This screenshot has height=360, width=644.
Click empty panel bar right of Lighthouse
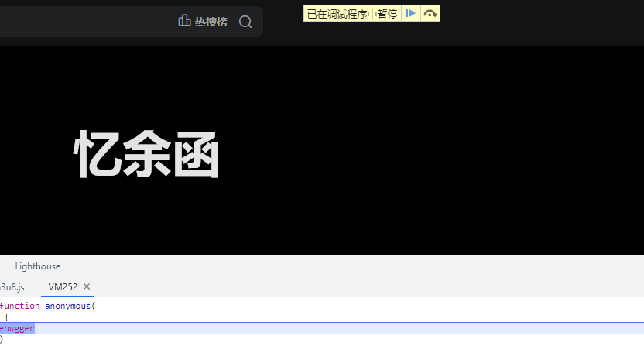pyautogui.click(x=348, y=266)
